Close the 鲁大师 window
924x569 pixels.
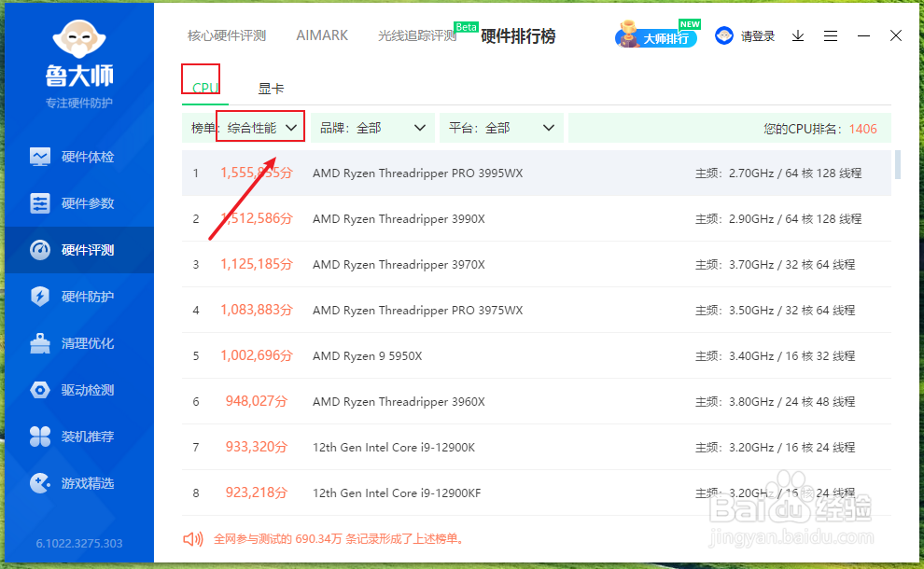click(896, 36)
